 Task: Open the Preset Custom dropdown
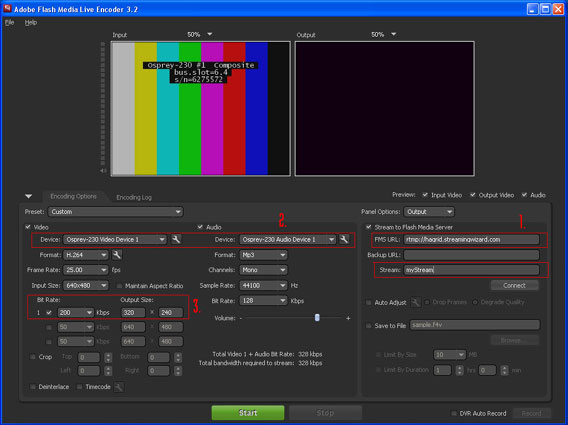point(116,212)
